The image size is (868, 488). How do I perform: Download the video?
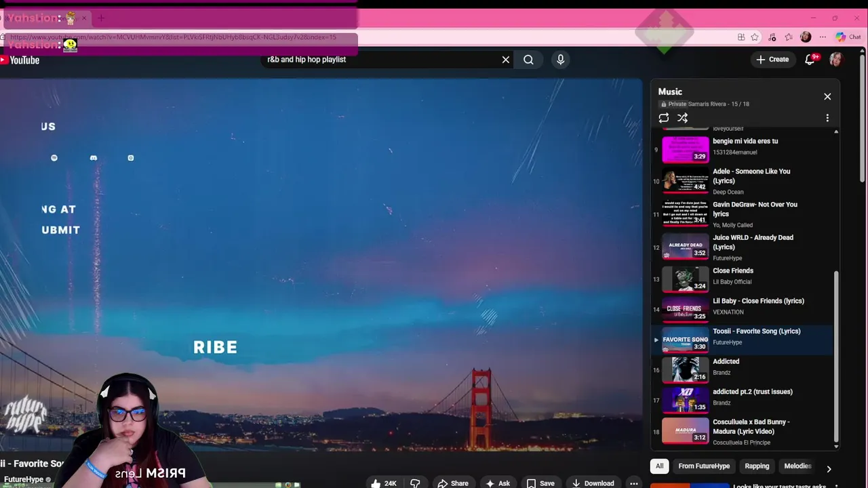click(593, 483)
